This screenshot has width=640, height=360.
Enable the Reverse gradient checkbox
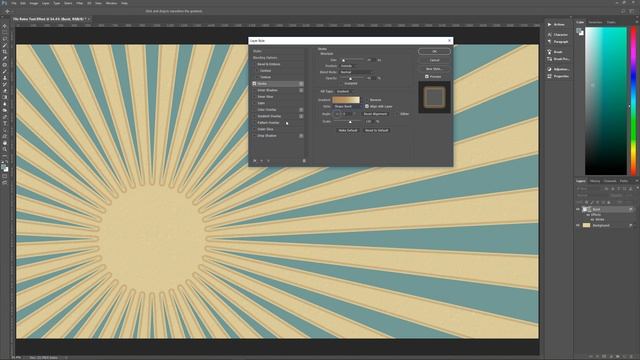click(x=367, y=100)
